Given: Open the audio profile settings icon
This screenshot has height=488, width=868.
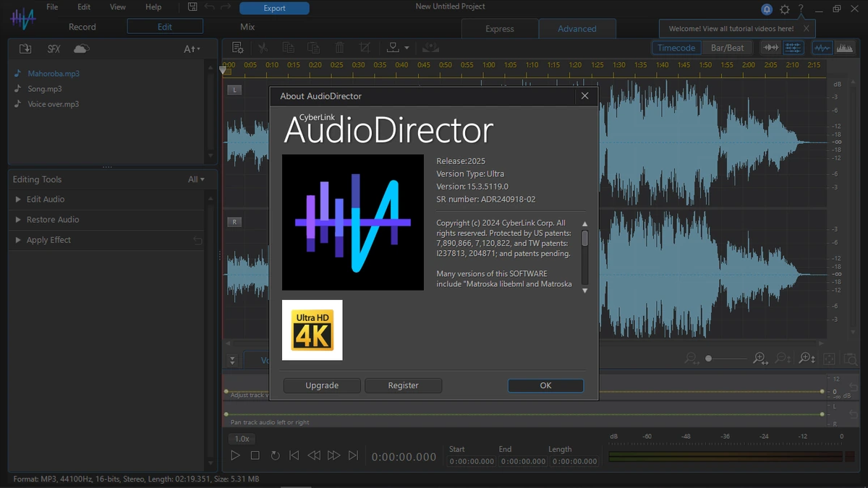Looking at the screenshot, I should pos(237,48).
